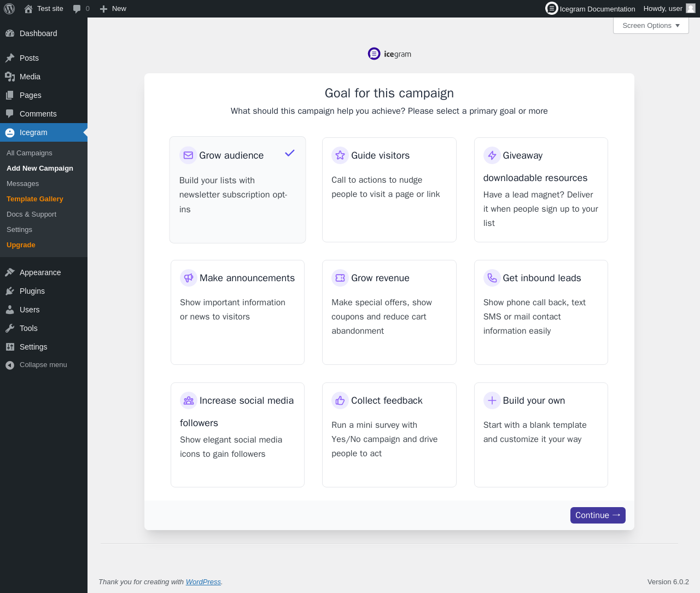The height and width of the screenshot is (593, 700).
Task: Expand the Screen Options dropdown
Action: tap(651, 26)
